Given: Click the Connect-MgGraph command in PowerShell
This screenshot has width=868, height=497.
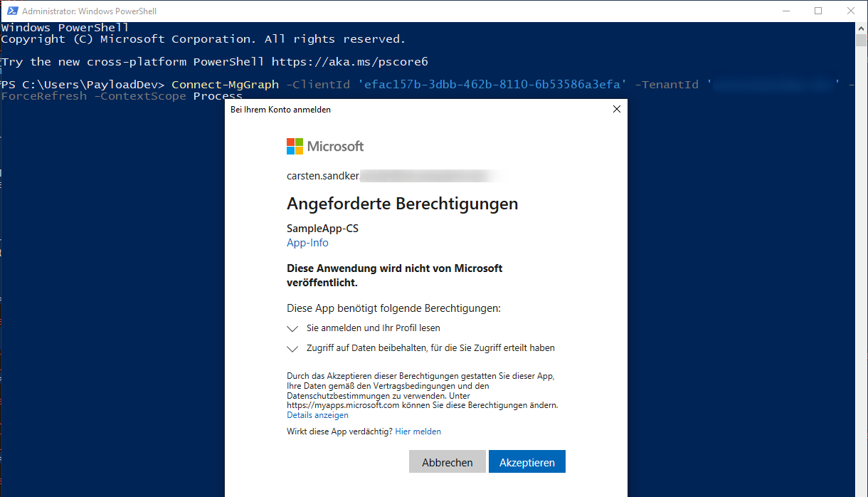Looking at the screenshot, I should pyautogui.click(x=228, y=84).
